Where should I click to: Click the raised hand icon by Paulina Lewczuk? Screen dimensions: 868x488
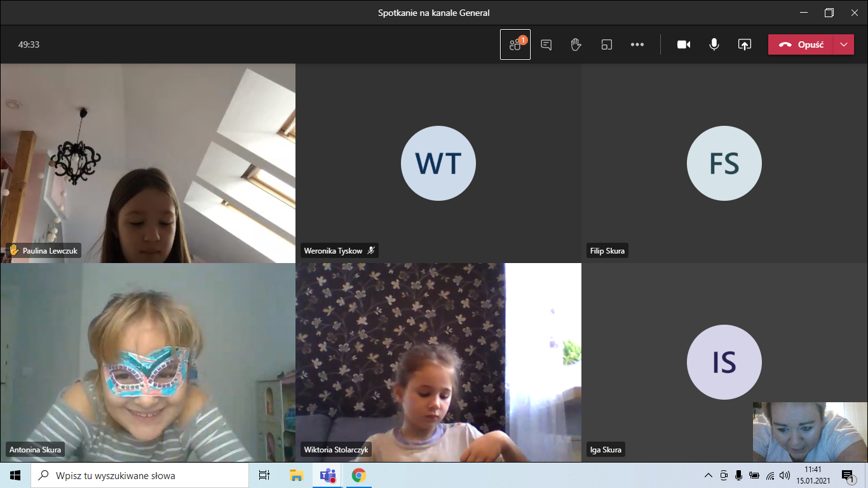pos(13,250)
